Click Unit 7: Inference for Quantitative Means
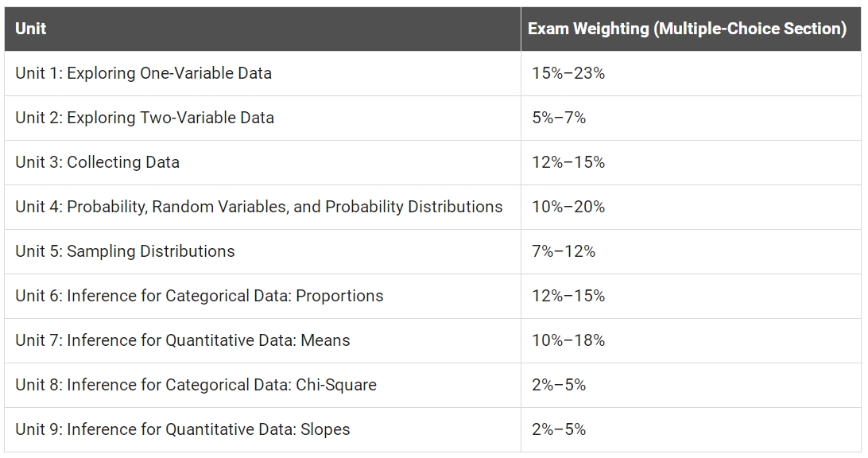 183,340
